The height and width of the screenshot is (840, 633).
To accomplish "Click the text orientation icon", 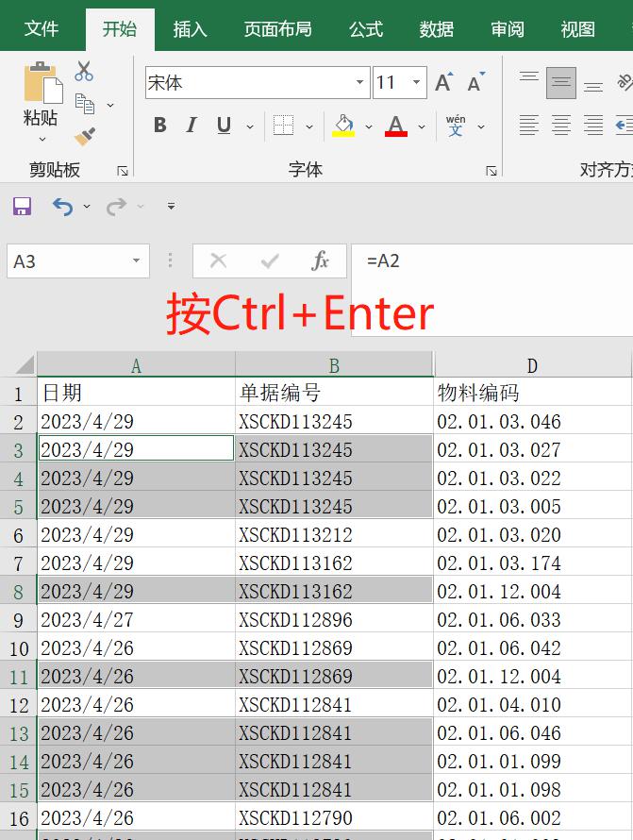I will (625, 82).
